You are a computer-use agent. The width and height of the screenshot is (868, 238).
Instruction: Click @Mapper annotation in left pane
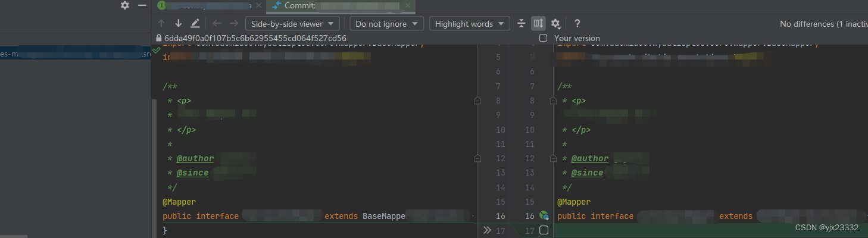coord(179,202)
